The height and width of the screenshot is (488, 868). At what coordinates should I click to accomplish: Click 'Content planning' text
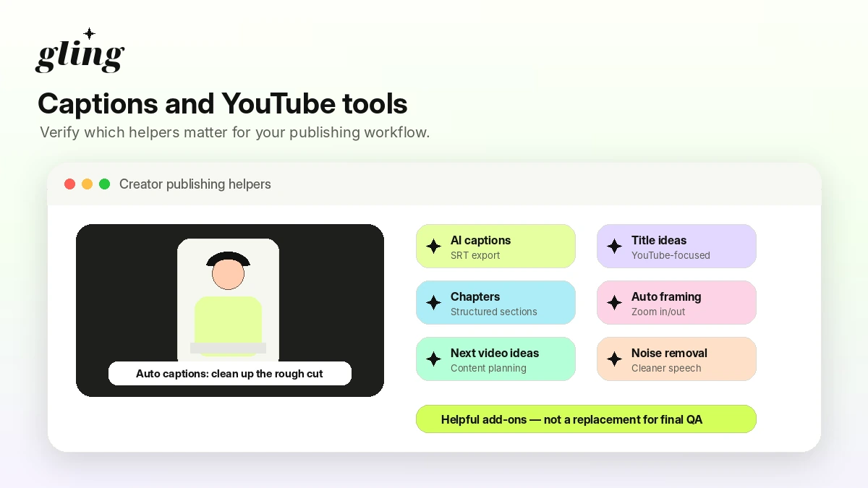[488, 368]
